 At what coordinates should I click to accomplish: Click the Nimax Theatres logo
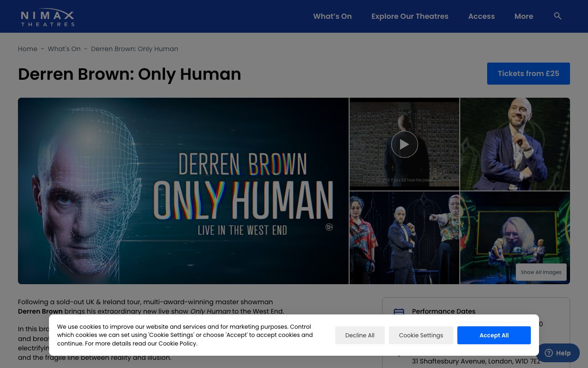click(48, 17)
